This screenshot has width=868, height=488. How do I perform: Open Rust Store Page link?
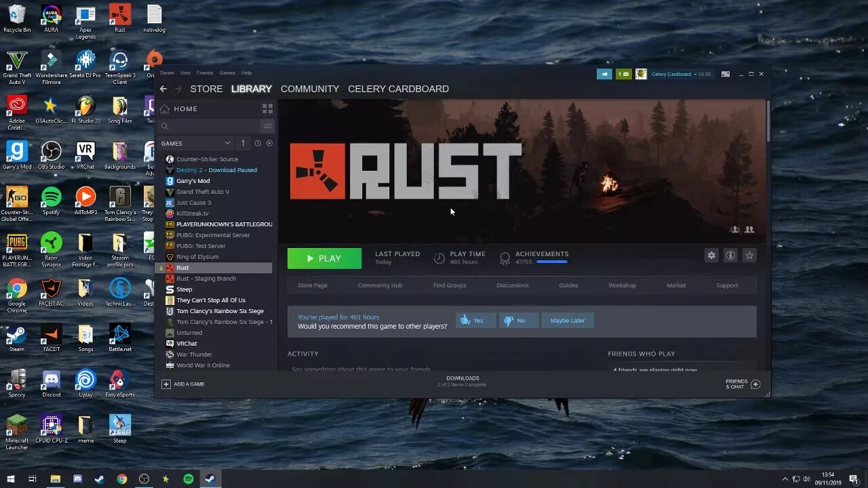(313, 285)
